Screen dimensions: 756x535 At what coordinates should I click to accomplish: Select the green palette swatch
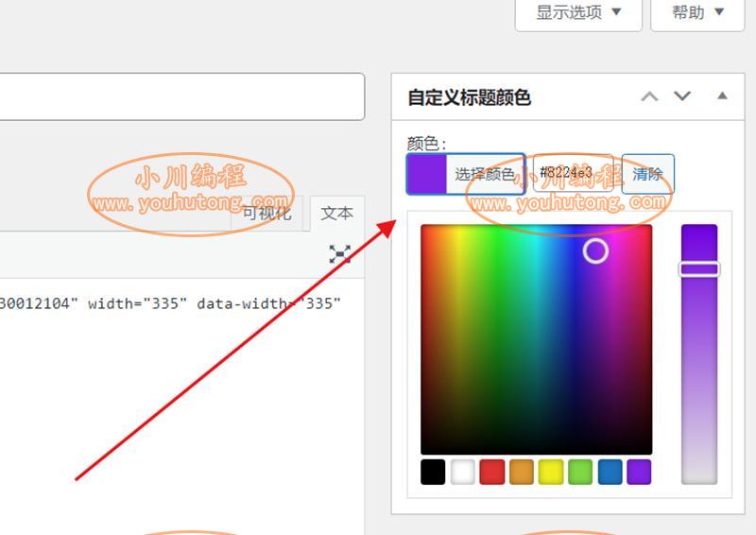[580, 472]
